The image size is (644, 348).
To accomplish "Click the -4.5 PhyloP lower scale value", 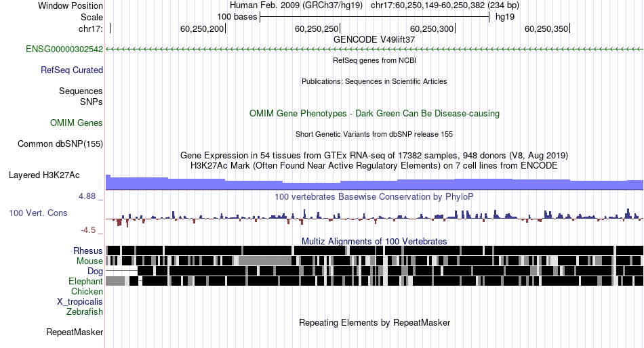I will click(88, 230).
